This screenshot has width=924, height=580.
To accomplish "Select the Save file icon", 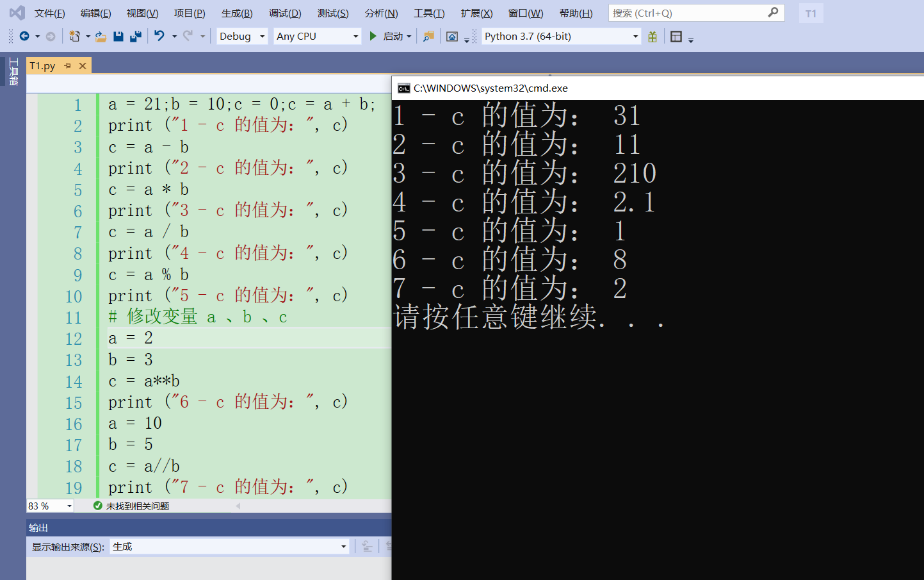I will tap(118, 37).
